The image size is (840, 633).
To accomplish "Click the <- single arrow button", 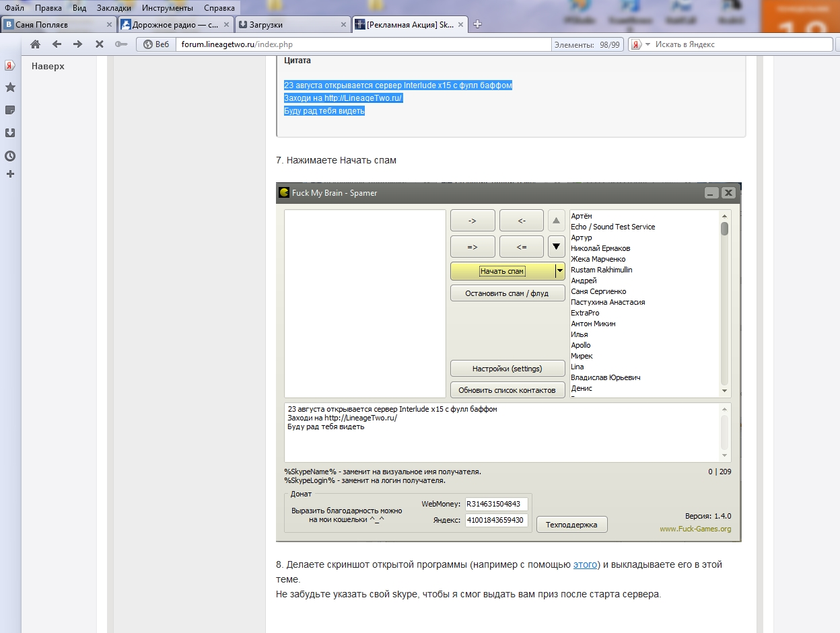I will pos(522,221).
